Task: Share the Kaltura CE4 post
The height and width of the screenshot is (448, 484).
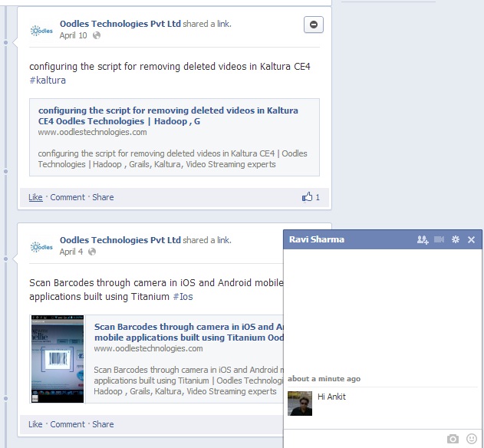Action: point(103,197)
